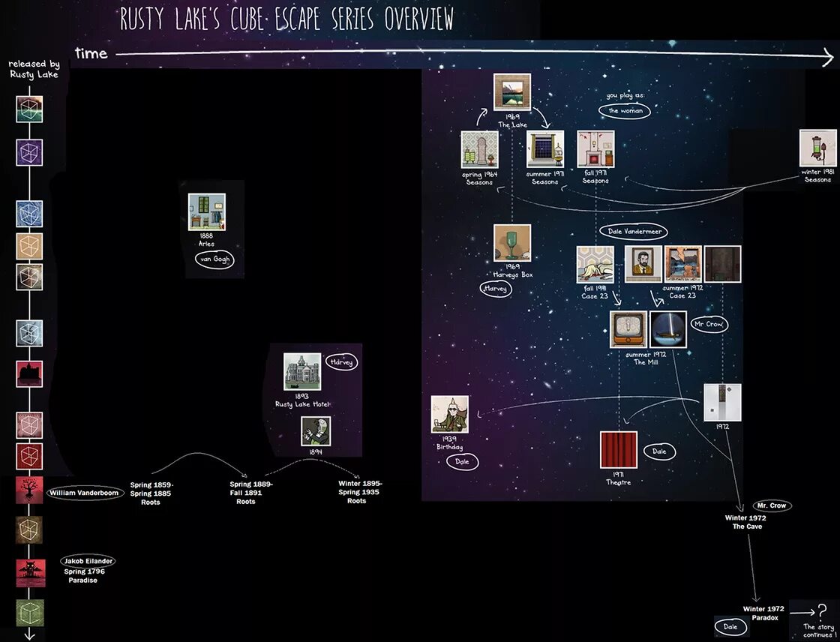
Task: Select the fall 1971 Seasons fireplace thumbnail
Action: (x=595, y=149)
